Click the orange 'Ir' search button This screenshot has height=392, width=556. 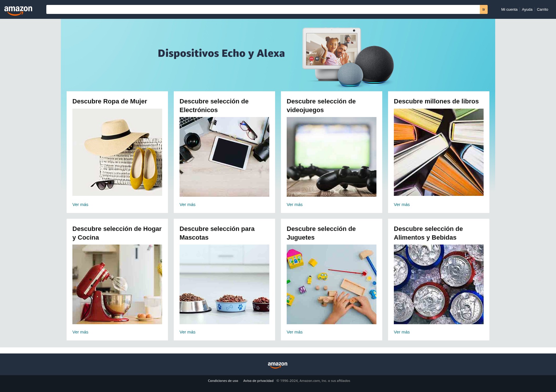click(484, 9)
